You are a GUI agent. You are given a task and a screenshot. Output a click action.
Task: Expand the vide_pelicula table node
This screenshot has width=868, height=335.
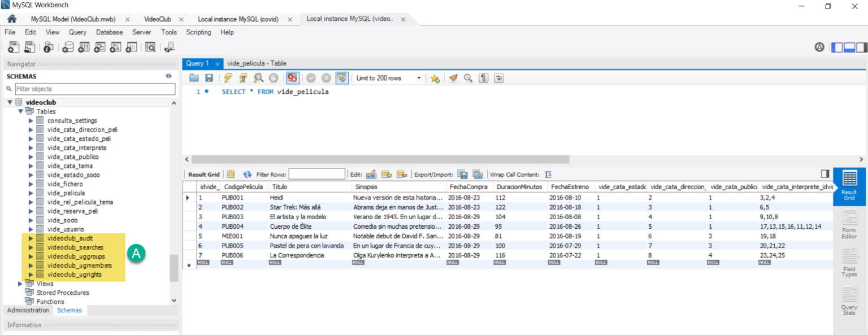[x=31, y=193]
